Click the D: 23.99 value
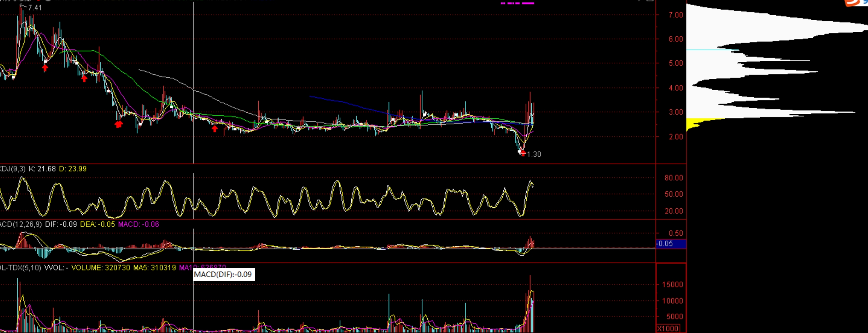The height and width of the screenshot is (333, 868). point(73,169)
